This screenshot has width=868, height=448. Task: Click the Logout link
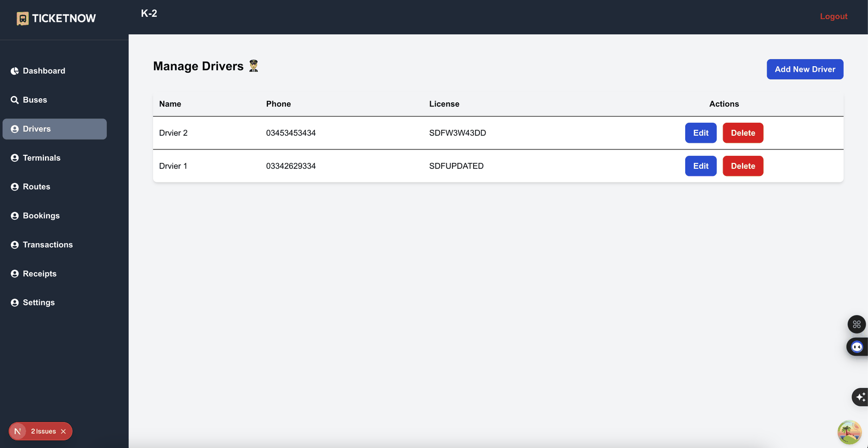pos(833,16)
